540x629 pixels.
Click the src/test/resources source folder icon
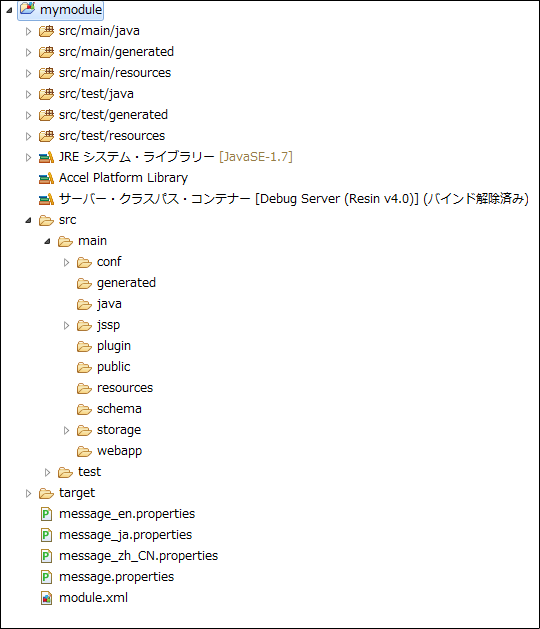click(47, 136)
